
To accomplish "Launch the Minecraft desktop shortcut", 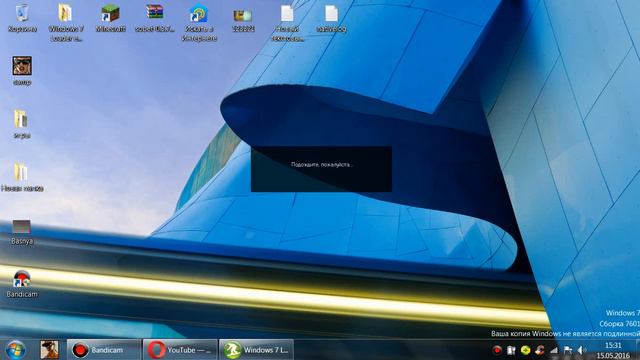I will tap(110, 18).
